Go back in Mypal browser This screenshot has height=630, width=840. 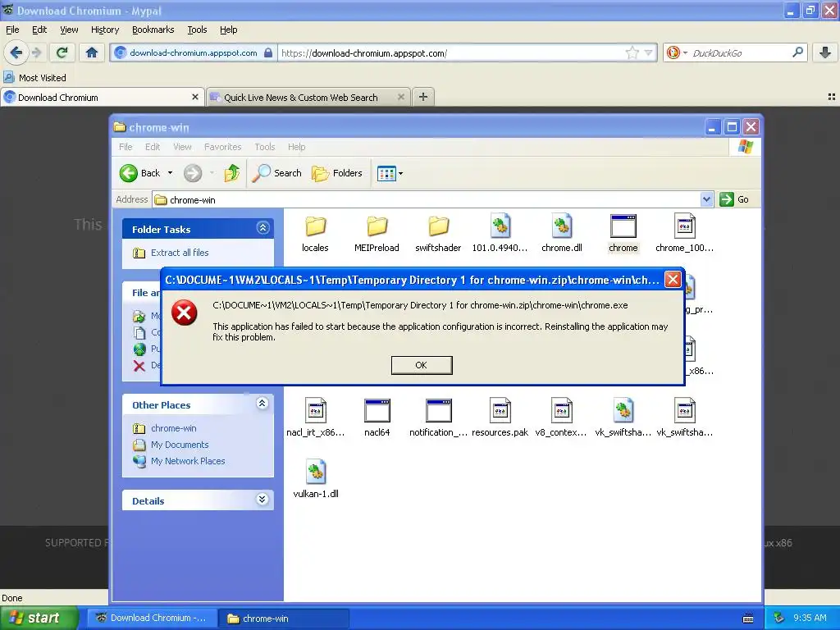click(16, 52)
